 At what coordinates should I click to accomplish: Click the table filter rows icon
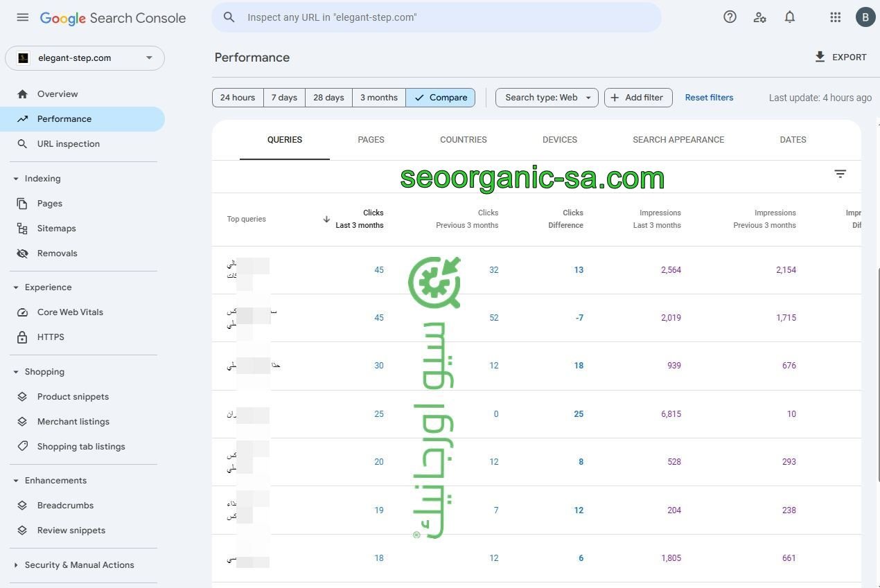coord(840,174)
